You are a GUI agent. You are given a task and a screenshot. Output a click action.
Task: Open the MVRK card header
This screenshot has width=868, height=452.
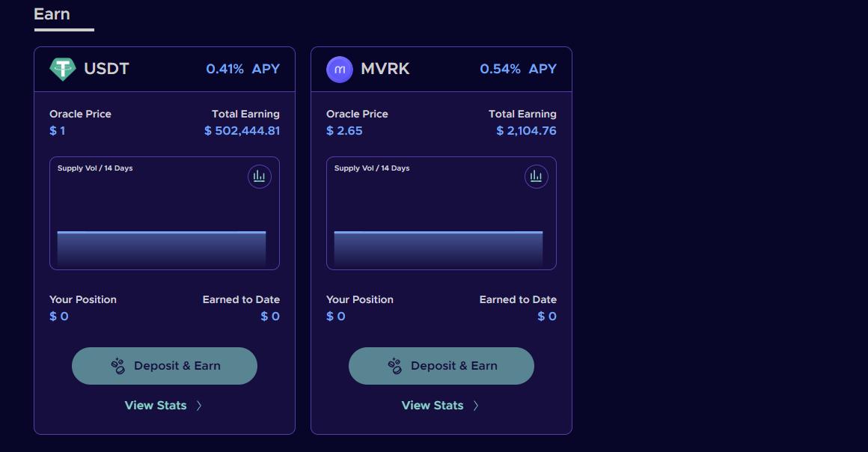[441, 69]
